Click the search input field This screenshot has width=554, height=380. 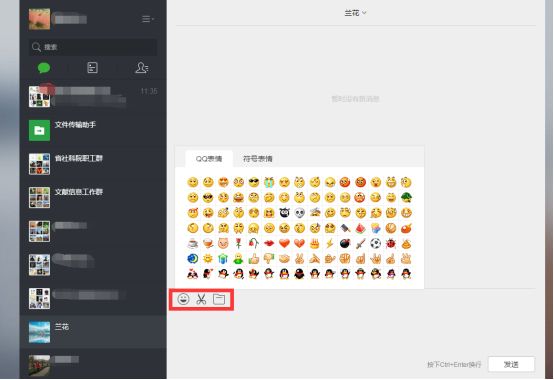click(93, 47)
